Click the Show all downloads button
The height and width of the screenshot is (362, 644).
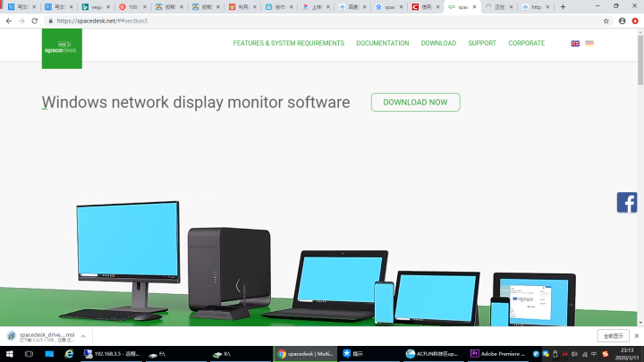(614, 336)
